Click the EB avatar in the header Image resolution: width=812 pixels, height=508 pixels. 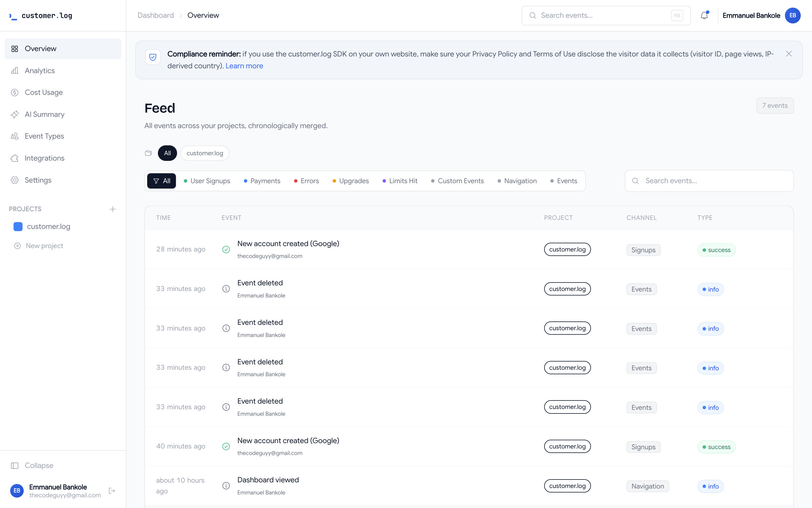pos(793,16)
